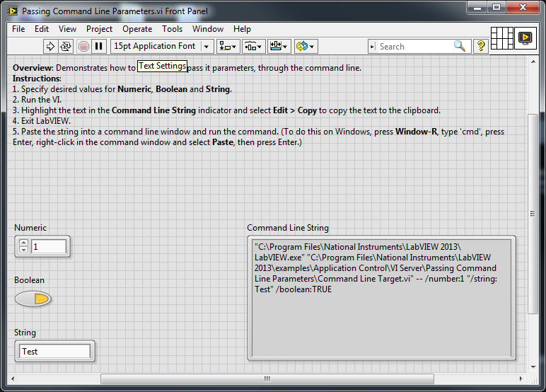The image size is (546, 392).
Task: Maximize the Front Panel window
Action: [496, 8]
